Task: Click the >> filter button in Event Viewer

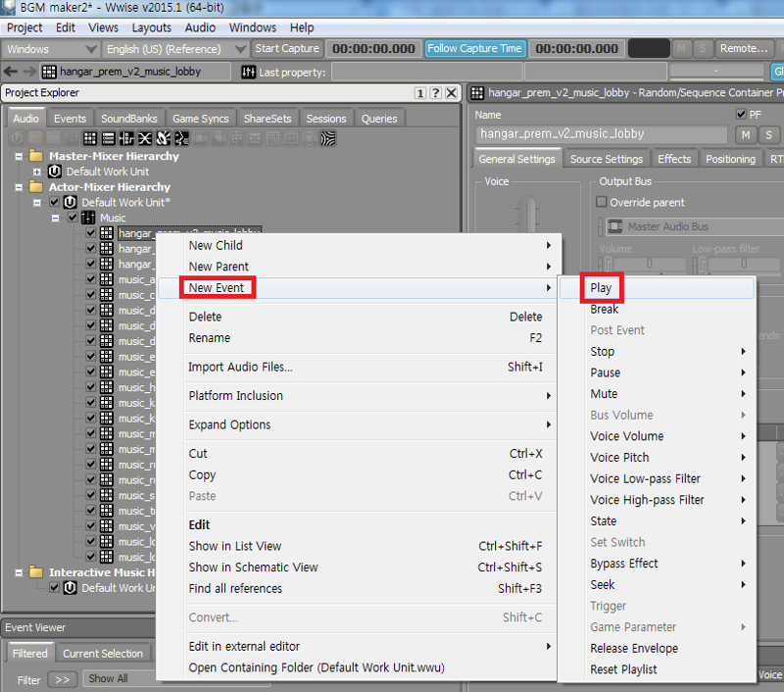Action: click(x=63, y=680)
